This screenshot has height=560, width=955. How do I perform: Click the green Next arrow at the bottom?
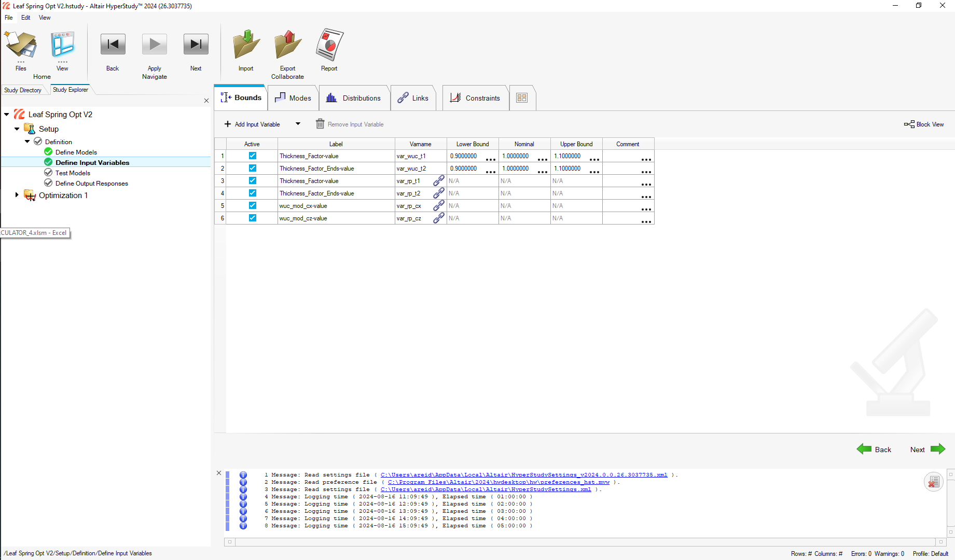point(938,449)
